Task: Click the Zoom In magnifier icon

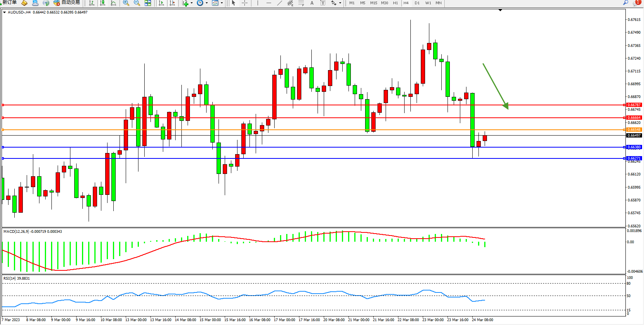Action: (x=126, y=3)
